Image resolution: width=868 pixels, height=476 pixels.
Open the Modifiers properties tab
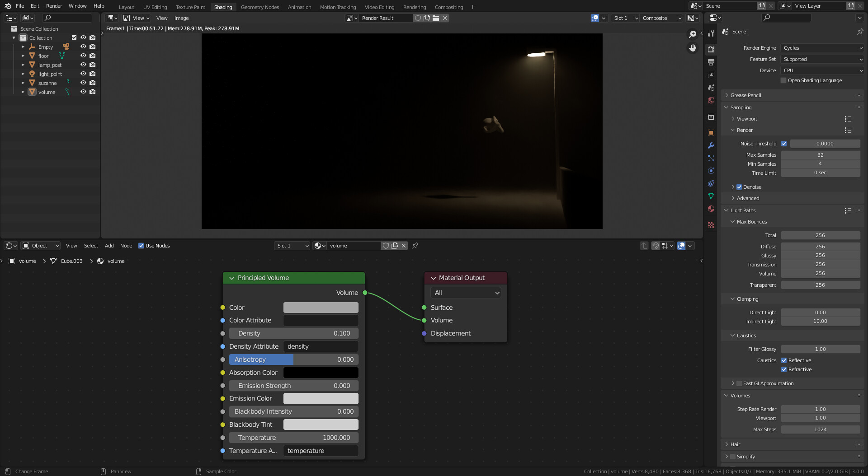coord(711,145)
